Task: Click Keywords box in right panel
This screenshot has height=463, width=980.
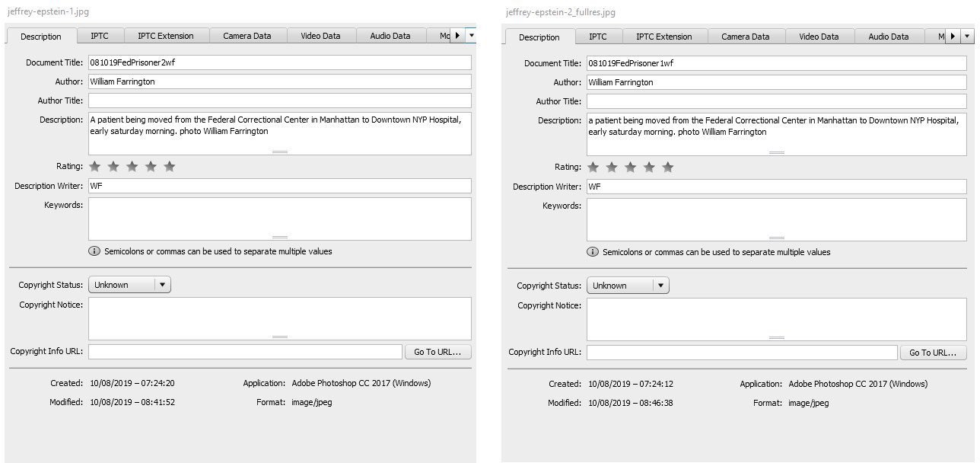Action: 777,220
